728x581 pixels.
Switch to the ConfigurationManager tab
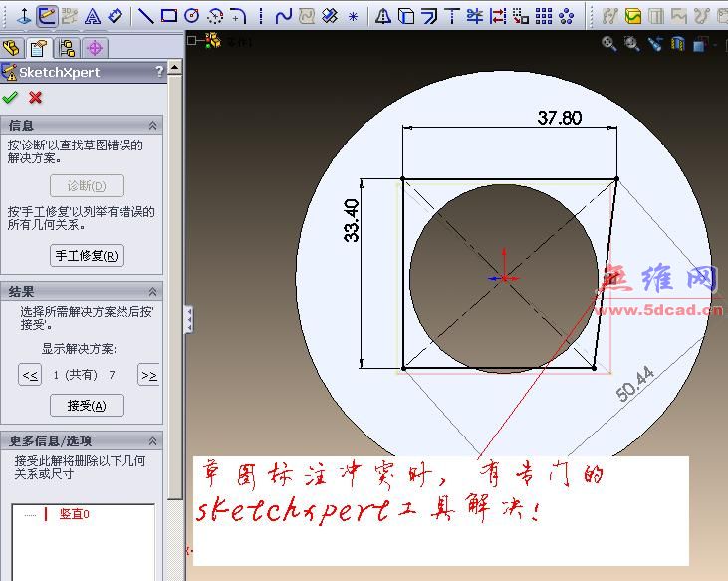pos(67,48)
